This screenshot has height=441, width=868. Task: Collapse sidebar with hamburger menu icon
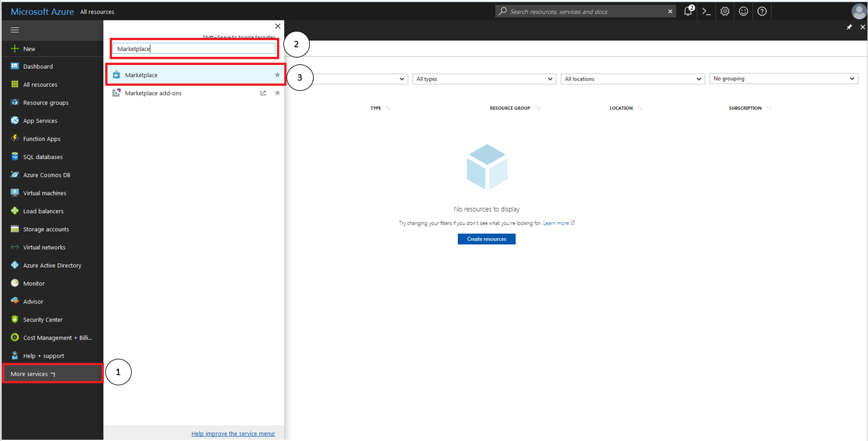15,30
